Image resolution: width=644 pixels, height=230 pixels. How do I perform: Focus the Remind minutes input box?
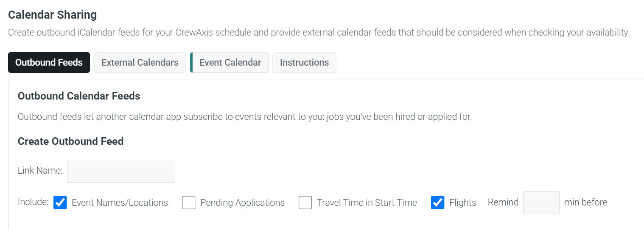(x=541, y=202)
